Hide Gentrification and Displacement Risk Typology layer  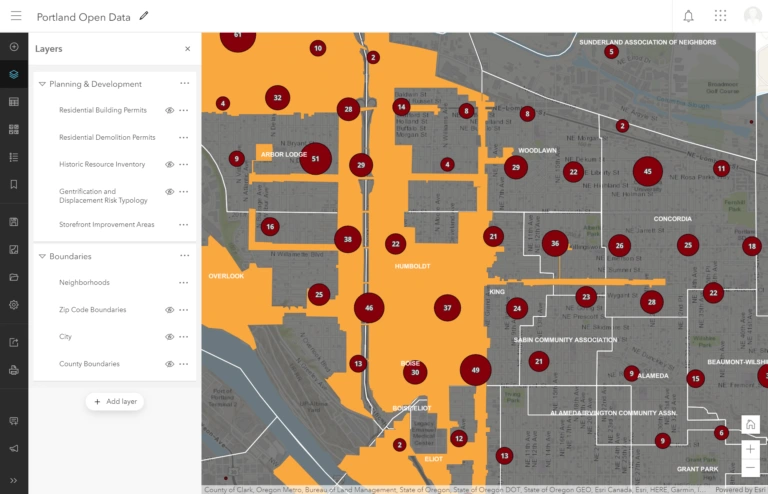pyautogui.click(x=169, y=192)
